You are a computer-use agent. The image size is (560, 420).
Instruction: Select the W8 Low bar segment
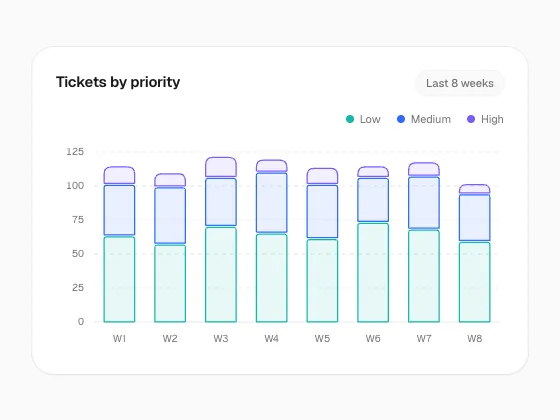click(x=475, y=282)
